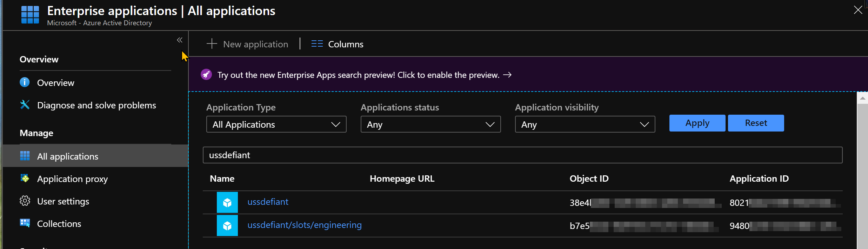The image size is (868, 249).
Task: Collapse the sidebar with double-chevron icon
Action: [180, 40]
